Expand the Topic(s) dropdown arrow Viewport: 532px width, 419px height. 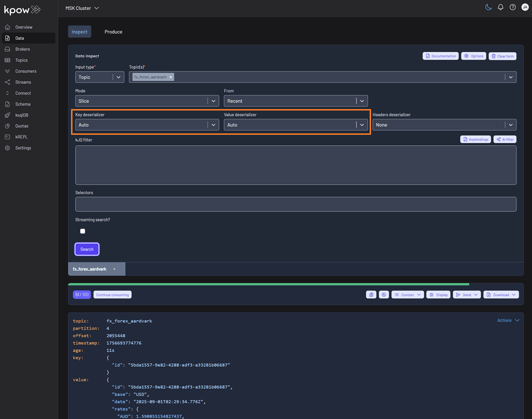(510, 77)
